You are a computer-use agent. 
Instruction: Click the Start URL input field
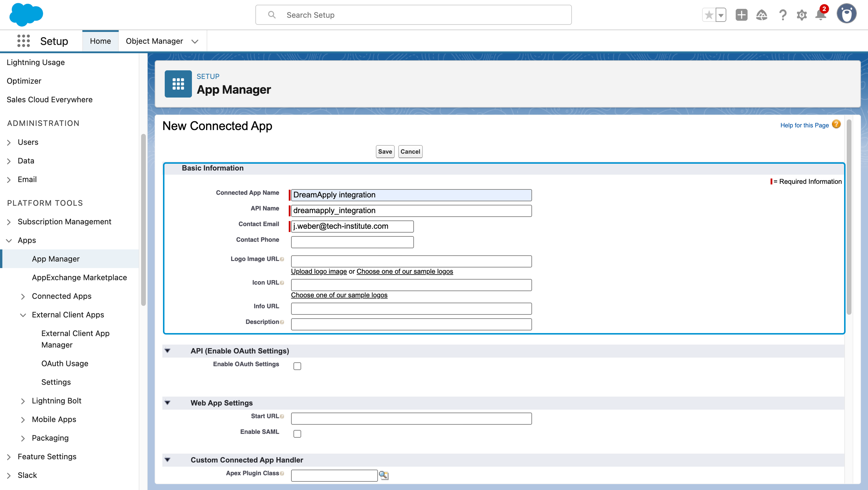click(x=411, y=418)
